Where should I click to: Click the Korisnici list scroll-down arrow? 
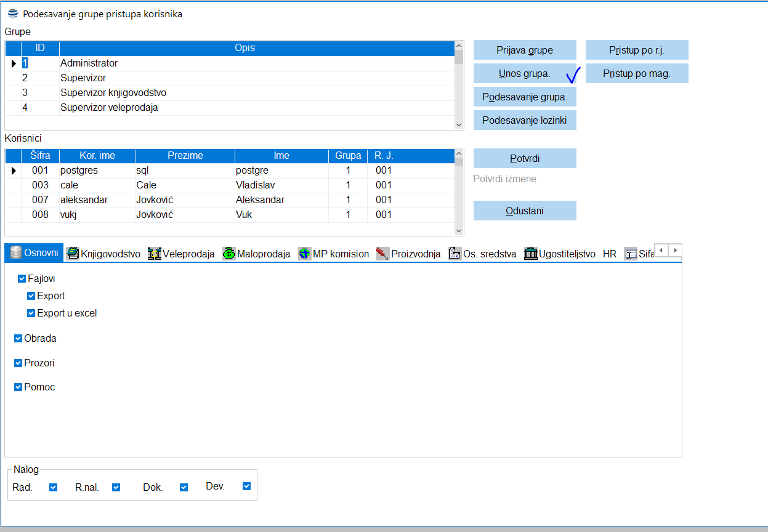click(458, 230)
